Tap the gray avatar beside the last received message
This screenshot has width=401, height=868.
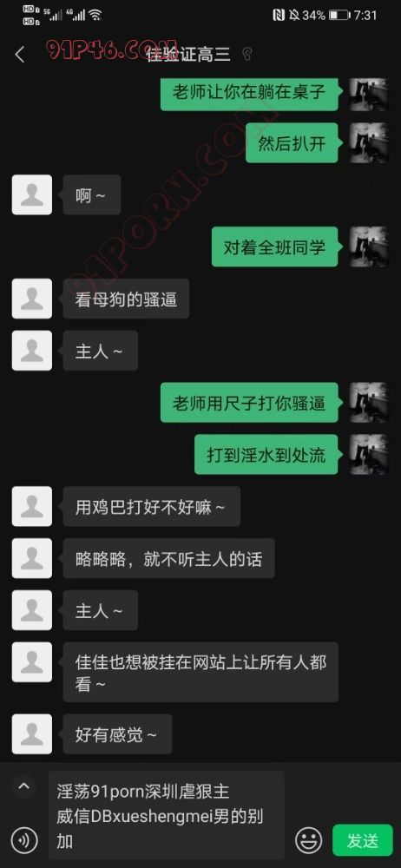point(32,734)
